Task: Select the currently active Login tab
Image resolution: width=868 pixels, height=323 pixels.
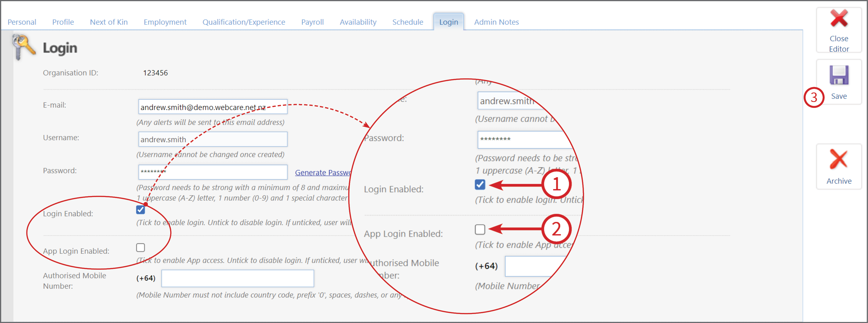Action: point(448,22)
